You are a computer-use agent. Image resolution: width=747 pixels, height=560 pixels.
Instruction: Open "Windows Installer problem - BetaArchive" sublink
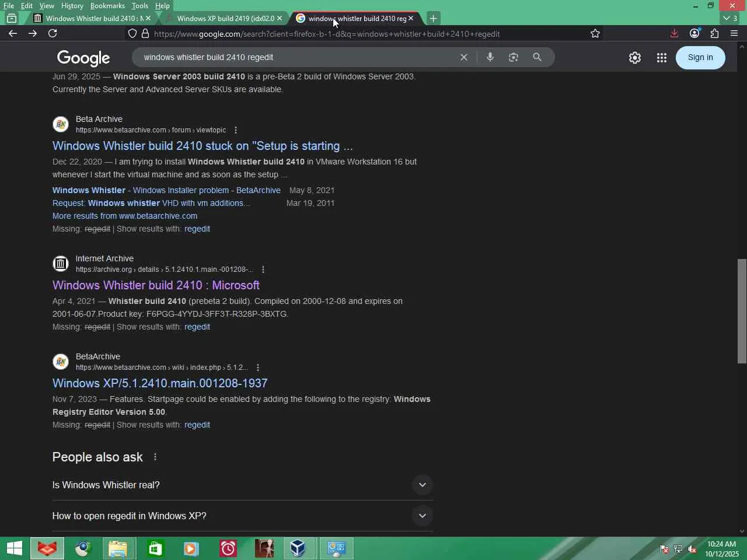pos(166,190)
